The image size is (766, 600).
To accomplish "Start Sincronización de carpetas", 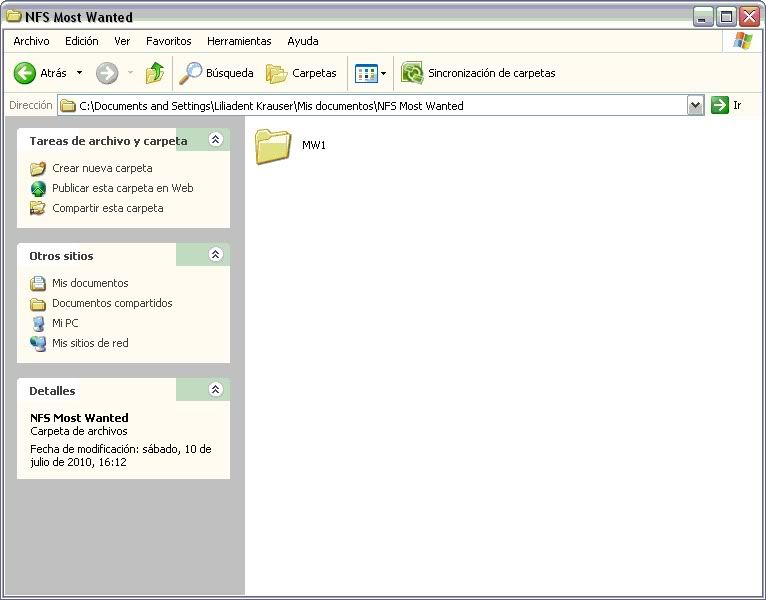I will pos(478,73).
